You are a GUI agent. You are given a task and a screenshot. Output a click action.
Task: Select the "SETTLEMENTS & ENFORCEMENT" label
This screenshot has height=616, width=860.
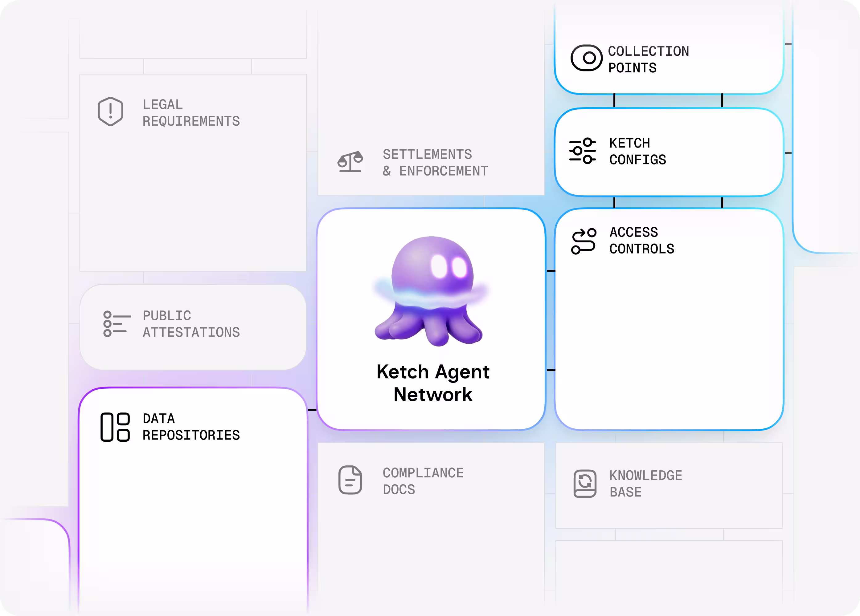tap(435, 163)
